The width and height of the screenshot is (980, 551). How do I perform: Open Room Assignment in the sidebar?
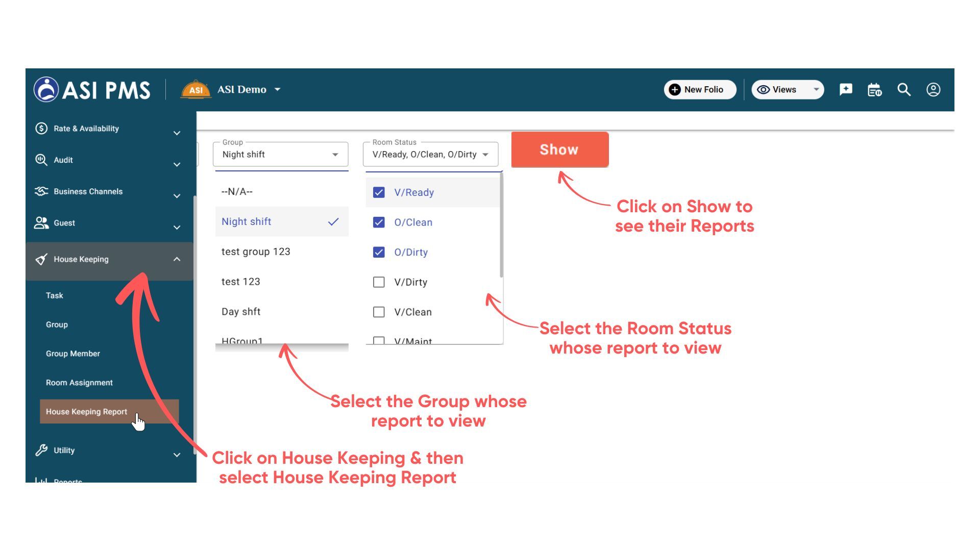tap(79, 383)
